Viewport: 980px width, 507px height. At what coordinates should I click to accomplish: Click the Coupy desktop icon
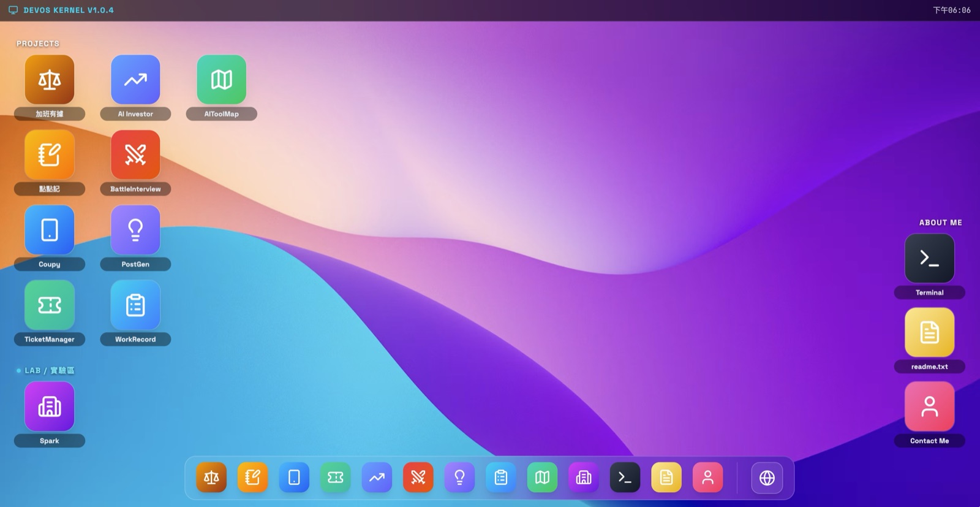coord(50,230)
